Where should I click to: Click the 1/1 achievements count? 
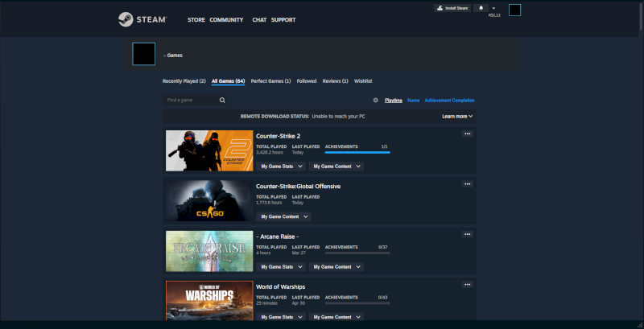point(385,146)
